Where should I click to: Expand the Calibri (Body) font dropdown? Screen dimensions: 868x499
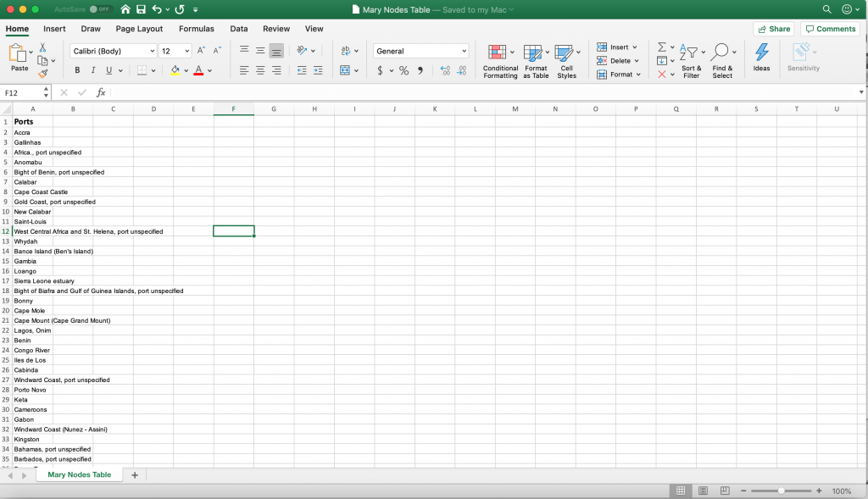[152, 52]
